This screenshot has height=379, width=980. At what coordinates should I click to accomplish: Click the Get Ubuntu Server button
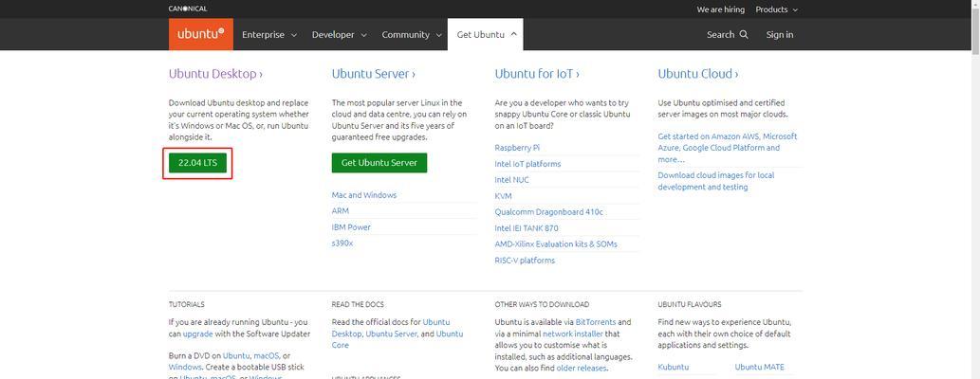pyautogui.click(x=379, y=163)
